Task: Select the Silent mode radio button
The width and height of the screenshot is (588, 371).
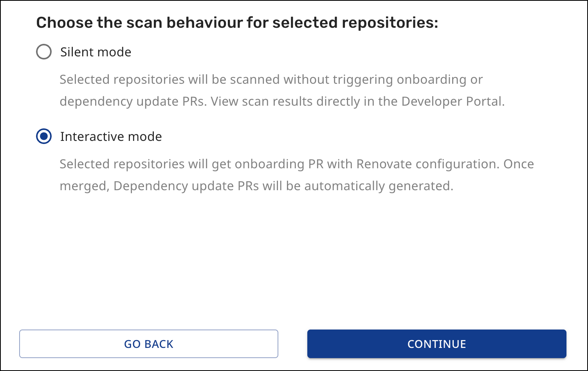Action: click(x=44, y=52)
